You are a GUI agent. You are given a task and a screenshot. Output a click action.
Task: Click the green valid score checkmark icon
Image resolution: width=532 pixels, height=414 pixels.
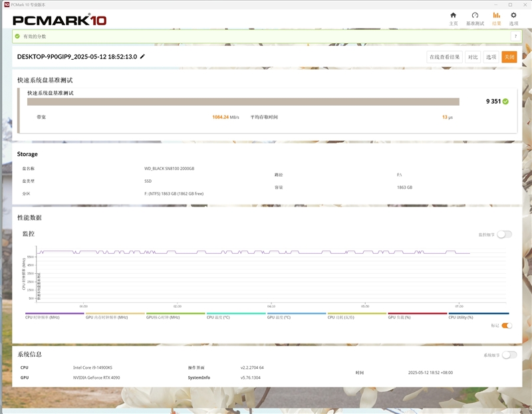point(17,37)
